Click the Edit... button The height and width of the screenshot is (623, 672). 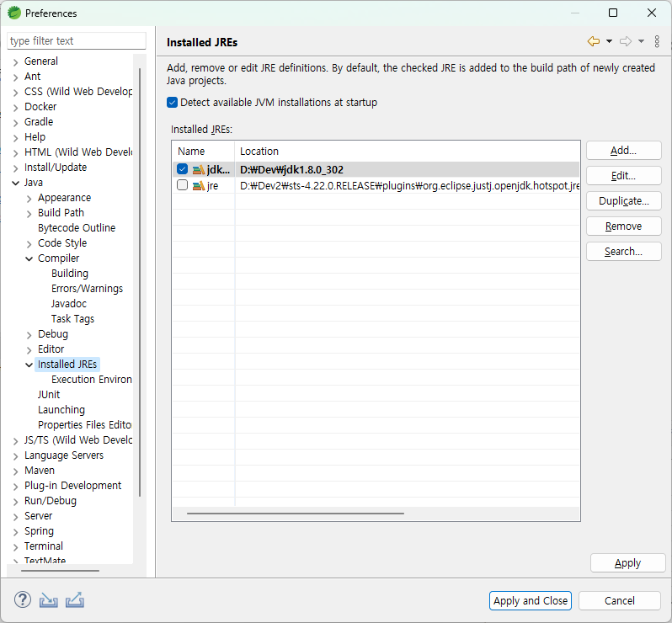coord(623,176)
